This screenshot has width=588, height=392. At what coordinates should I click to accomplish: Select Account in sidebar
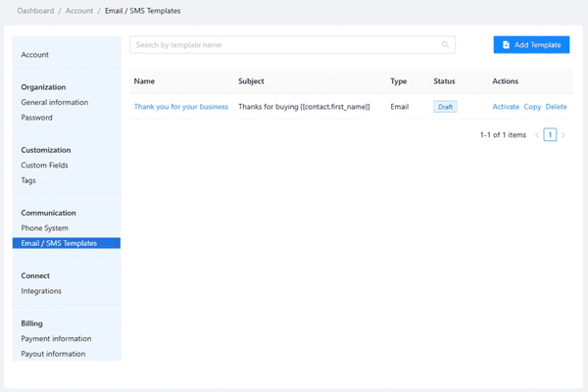35,55
